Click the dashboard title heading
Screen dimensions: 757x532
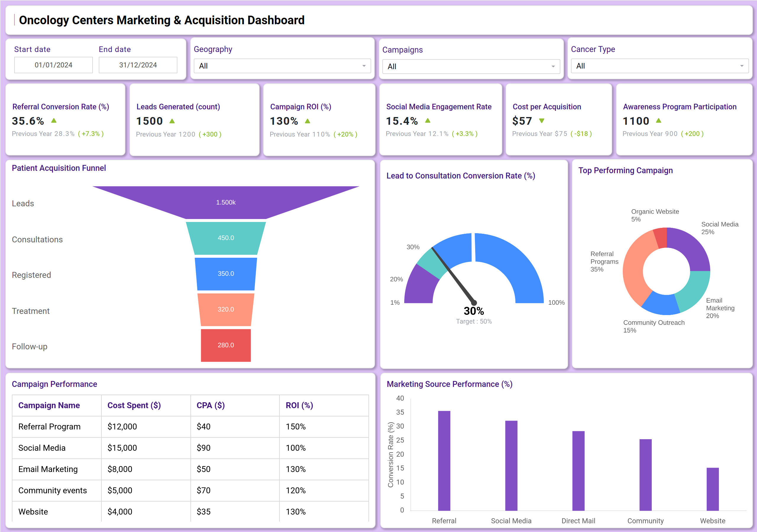point(161,20)
